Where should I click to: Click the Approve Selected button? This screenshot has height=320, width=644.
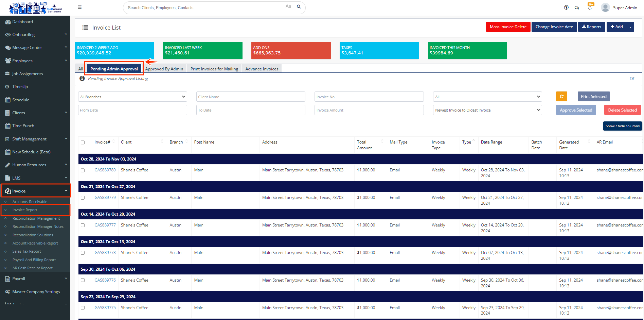click(576, 110)
